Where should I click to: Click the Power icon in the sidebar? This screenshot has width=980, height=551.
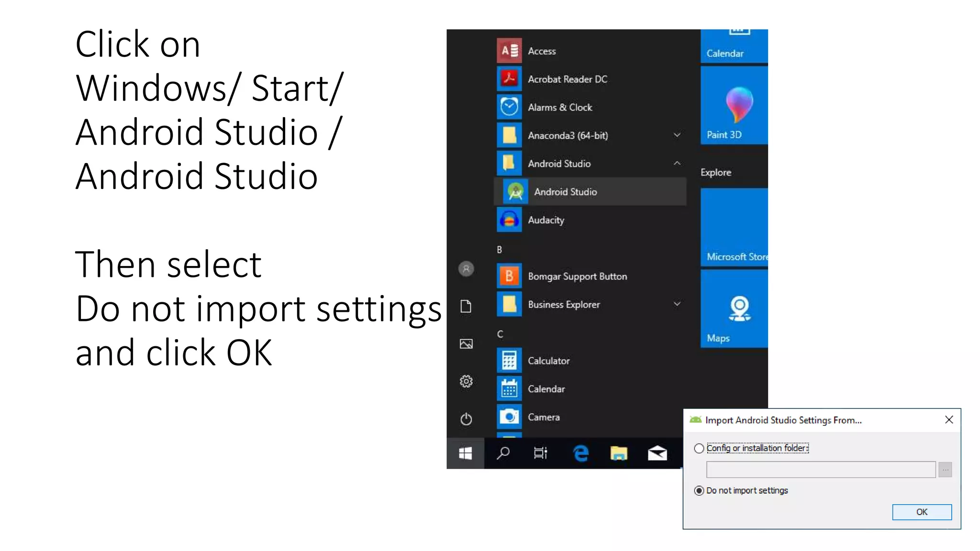point(466,419)
